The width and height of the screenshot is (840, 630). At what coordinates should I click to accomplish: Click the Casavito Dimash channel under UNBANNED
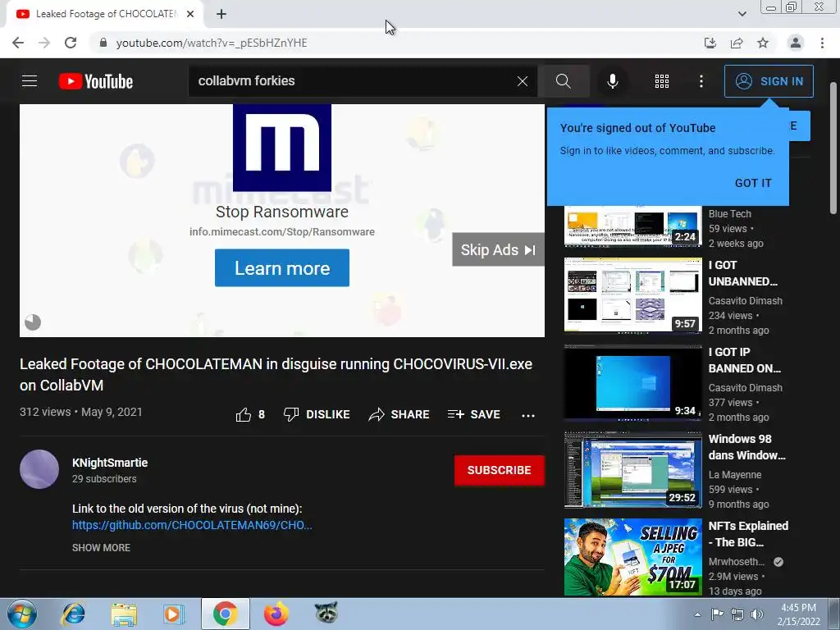[745, 301]
